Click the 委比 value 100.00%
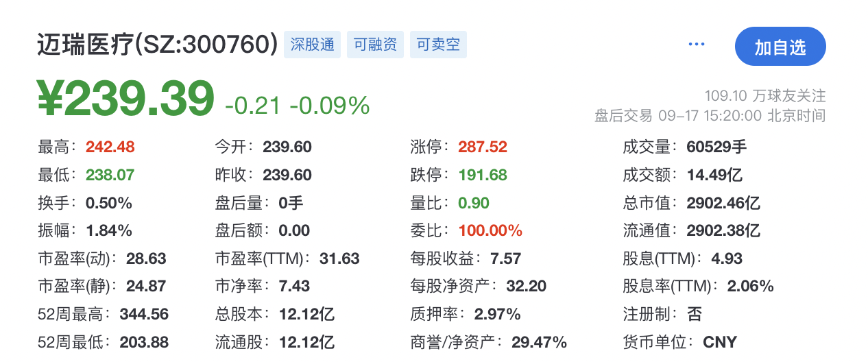Screen dimensions: 868x362 click(490, 230)
